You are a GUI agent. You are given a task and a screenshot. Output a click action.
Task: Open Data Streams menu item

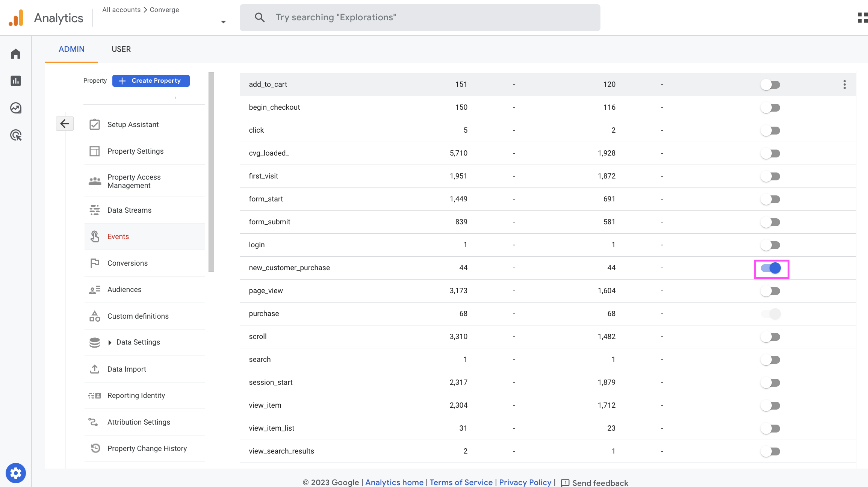pyautogui.click(x=129, y=210)
